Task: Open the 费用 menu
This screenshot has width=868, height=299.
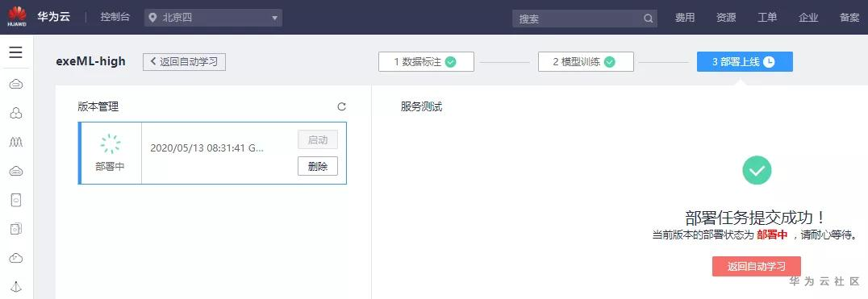Action: (x=685, y=18)
